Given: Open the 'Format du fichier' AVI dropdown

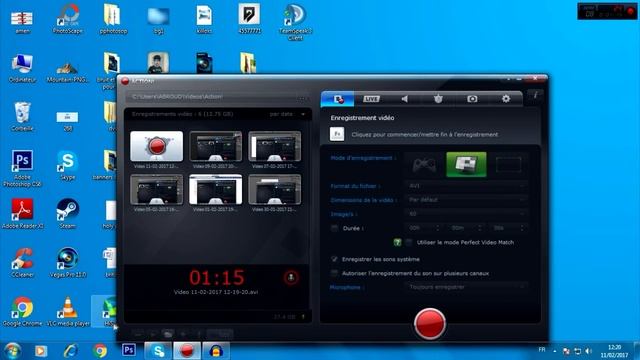Looking at the screenshot, I should tap(466, 186).
